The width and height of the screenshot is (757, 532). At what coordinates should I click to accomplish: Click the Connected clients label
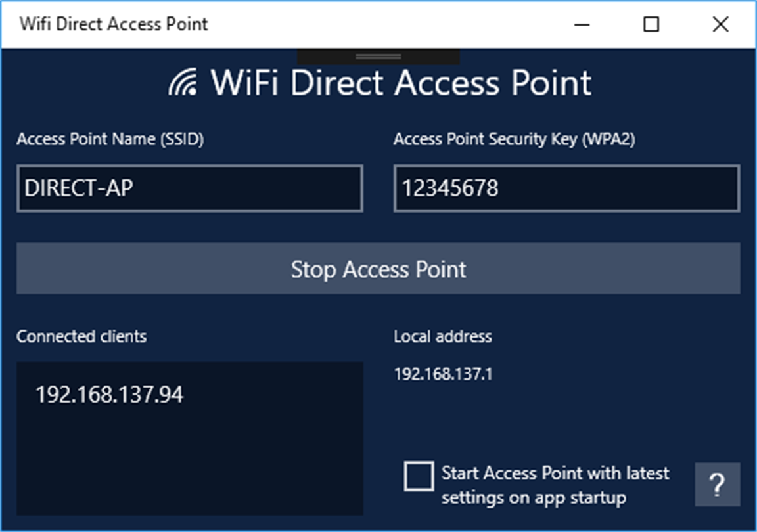[x=81, y=337]
